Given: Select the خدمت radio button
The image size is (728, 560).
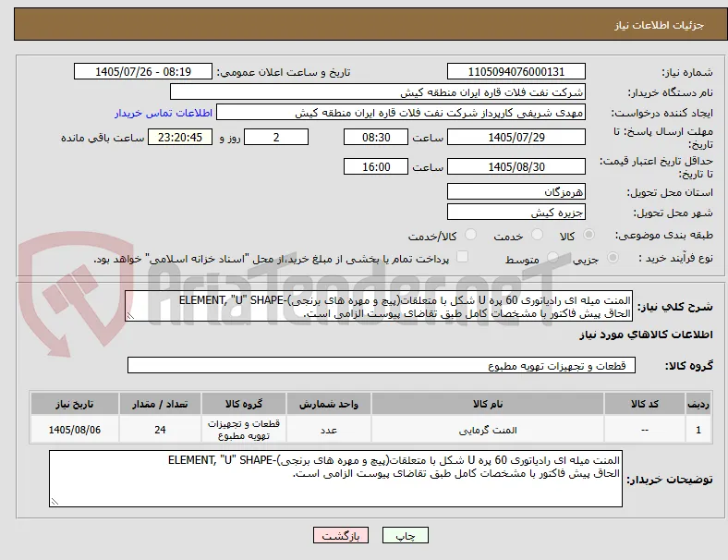Looking at the screenshot, I should (537, 235).
